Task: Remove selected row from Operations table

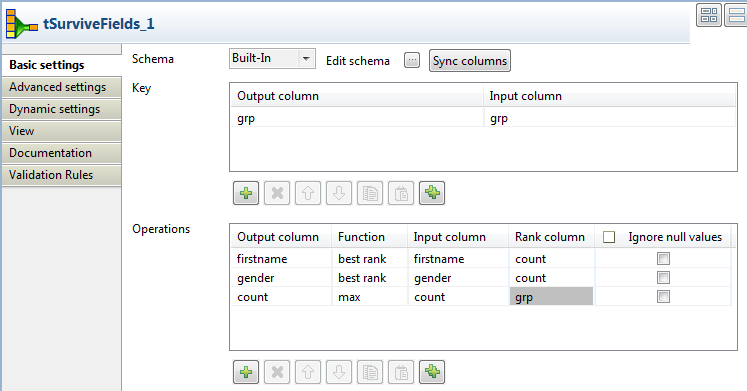Action: tap(277, 372)
